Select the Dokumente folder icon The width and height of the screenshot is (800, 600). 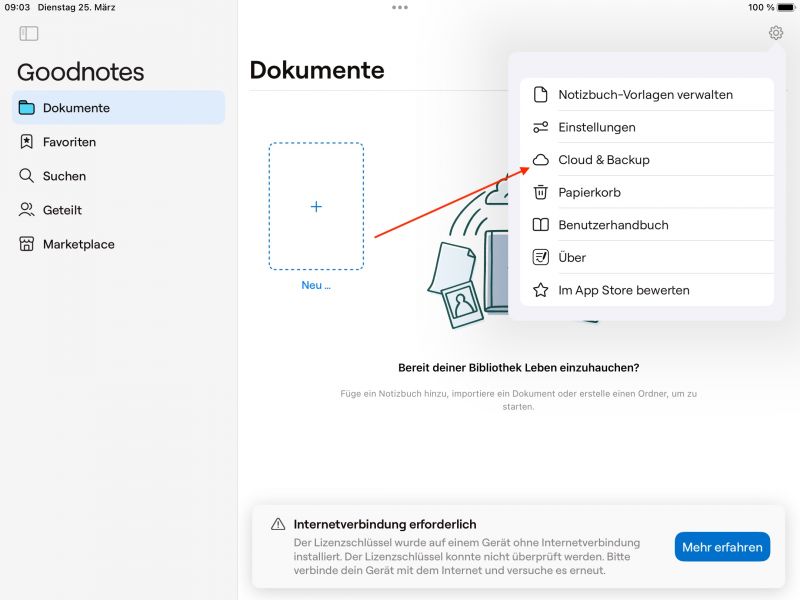[x=28, y=108]
